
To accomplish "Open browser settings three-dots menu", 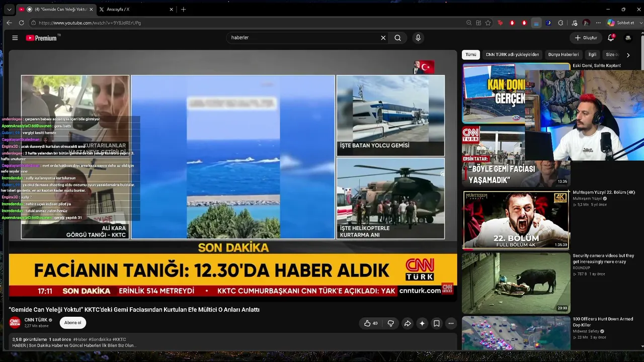I will tap(598, 23).
